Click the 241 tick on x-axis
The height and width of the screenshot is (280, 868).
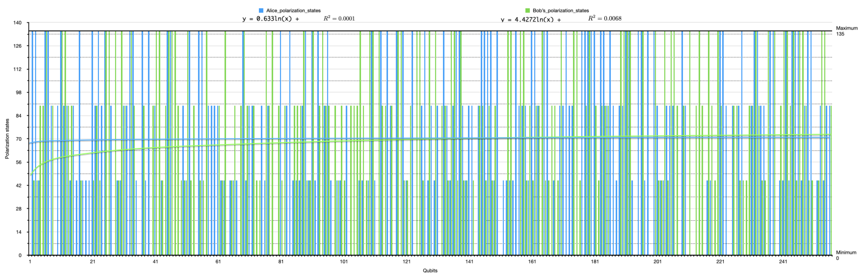point(783,261)
